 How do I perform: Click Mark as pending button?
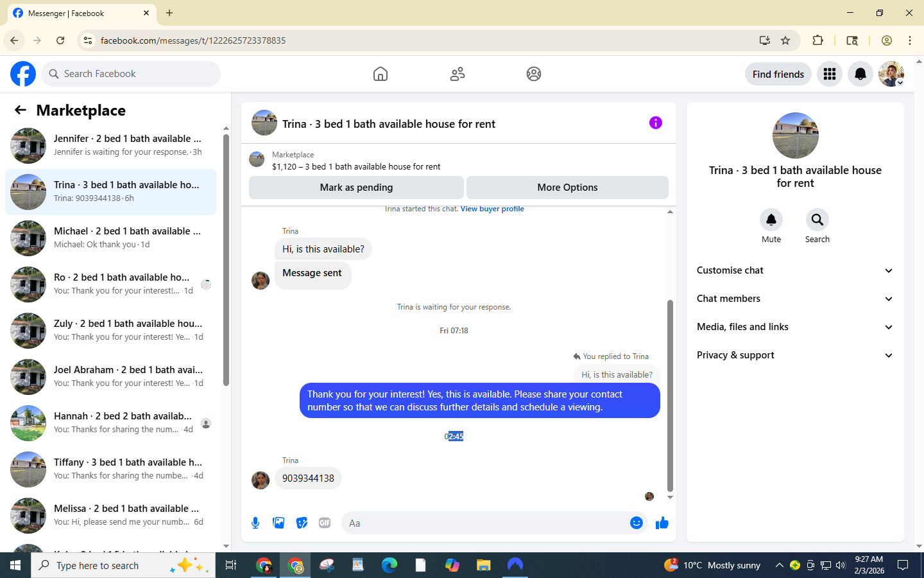pos(356,188)
